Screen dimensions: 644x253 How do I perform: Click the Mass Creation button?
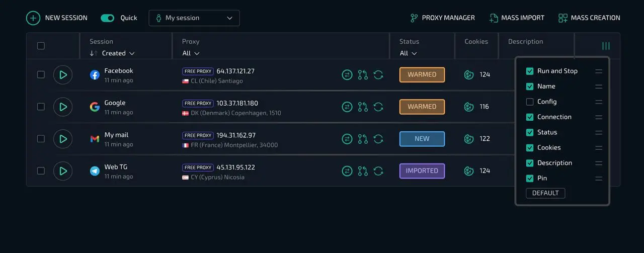tap(589, 18)
